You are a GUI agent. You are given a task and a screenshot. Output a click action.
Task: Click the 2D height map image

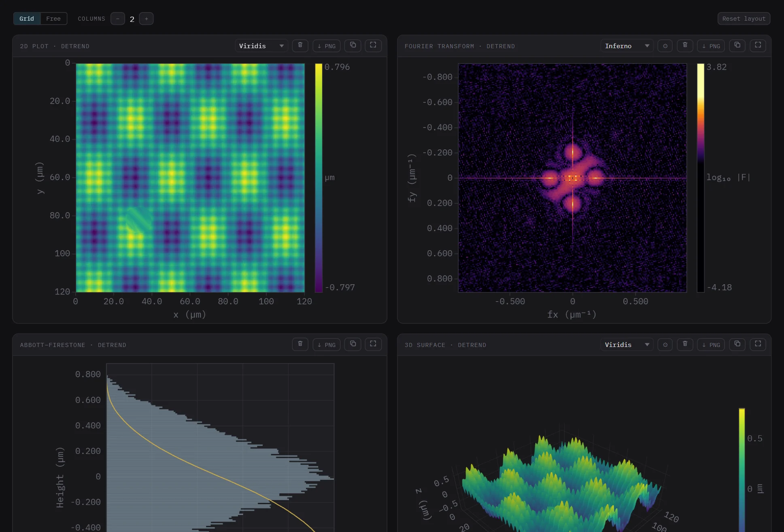190,178
